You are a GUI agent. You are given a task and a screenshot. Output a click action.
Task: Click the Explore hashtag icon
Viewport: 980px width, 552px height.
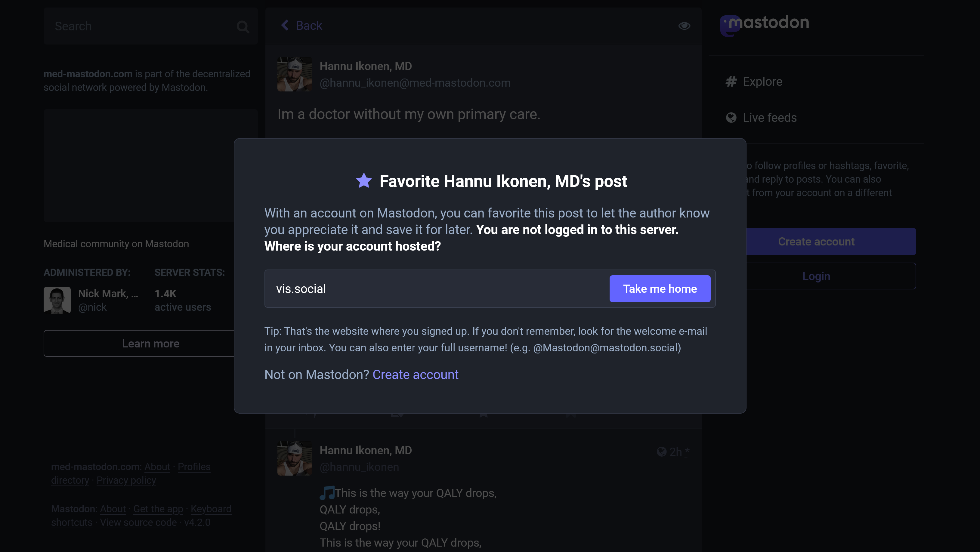pyautogui.click(x=731, y=82)
